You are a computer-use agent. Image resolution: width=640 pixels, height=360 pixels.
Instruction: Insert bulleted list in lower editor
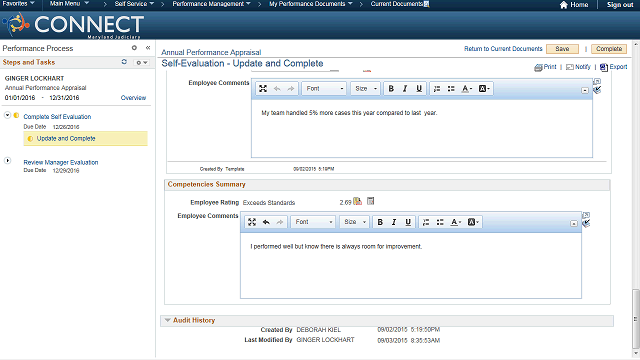tap(440, 222)
